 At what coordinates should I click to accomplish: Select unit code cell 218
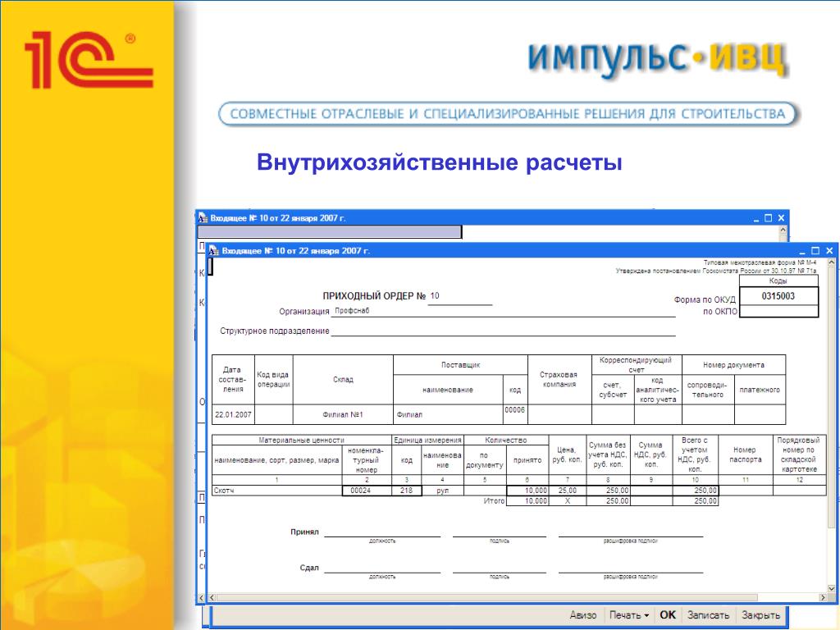pos(407,491)
